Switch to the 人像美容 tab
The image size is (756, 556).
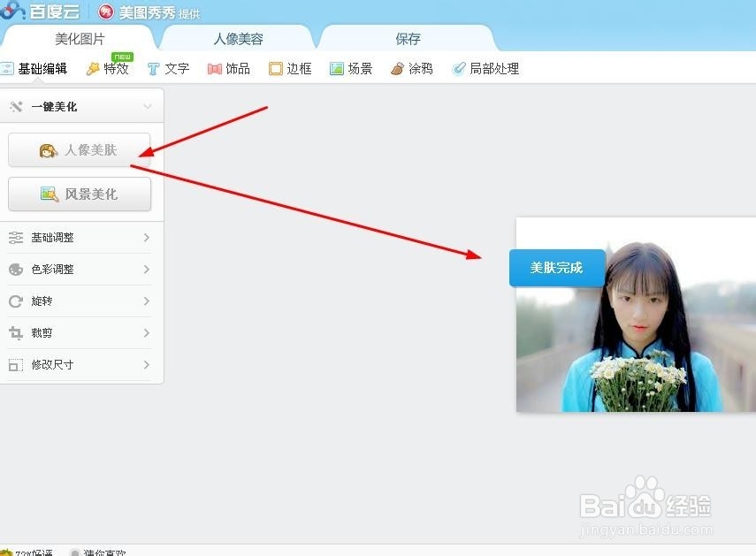(x=238, y=39)
